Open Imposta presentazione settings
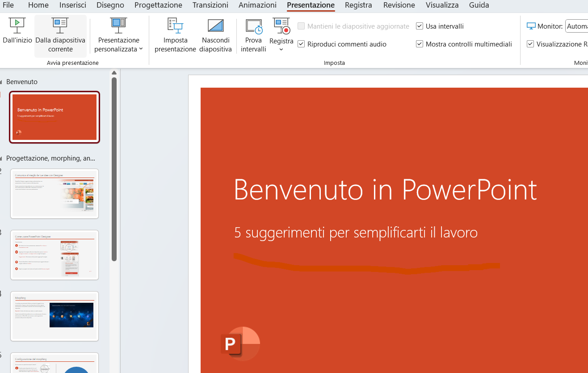Viewport: 588px width, 373px height. [x=175, y=35]
